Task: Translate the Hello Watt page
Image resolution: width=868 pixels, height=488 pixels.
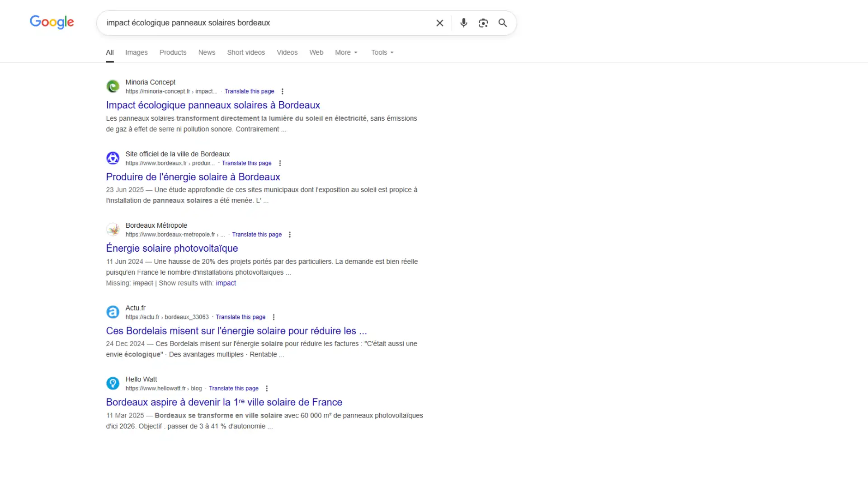Action: 234,389
